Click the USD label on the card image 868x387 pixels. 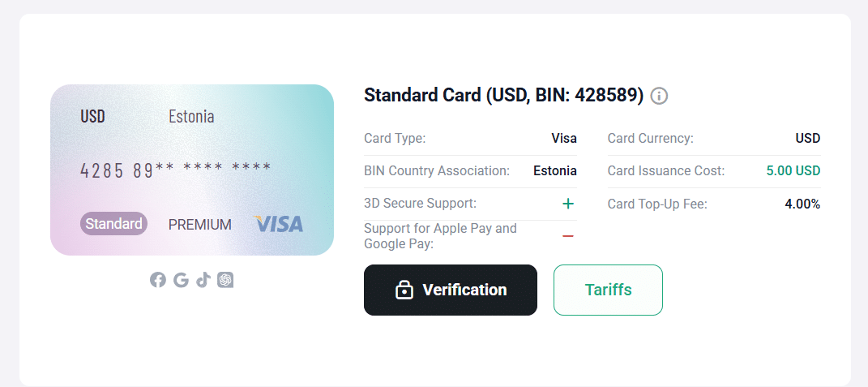click(93, 116)
